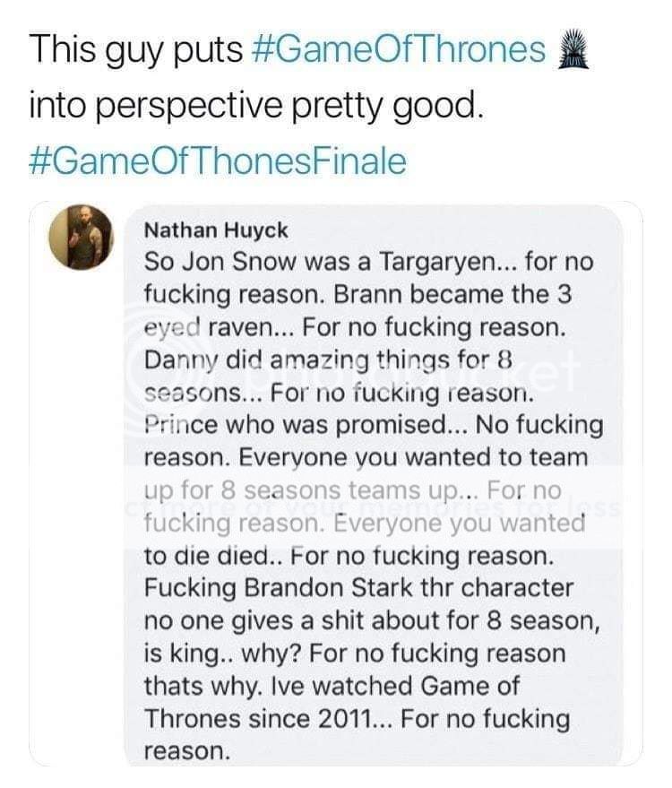Open the Nathan Huyck name link
The image size is (672, 788).
pos(215,230)
